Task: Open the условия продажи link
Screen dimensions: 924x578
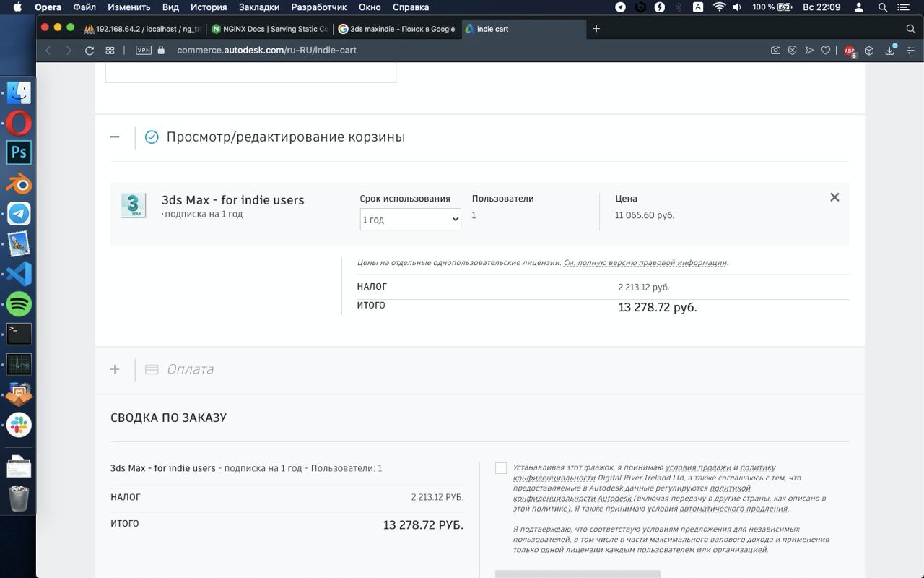Action: (698, 467)
